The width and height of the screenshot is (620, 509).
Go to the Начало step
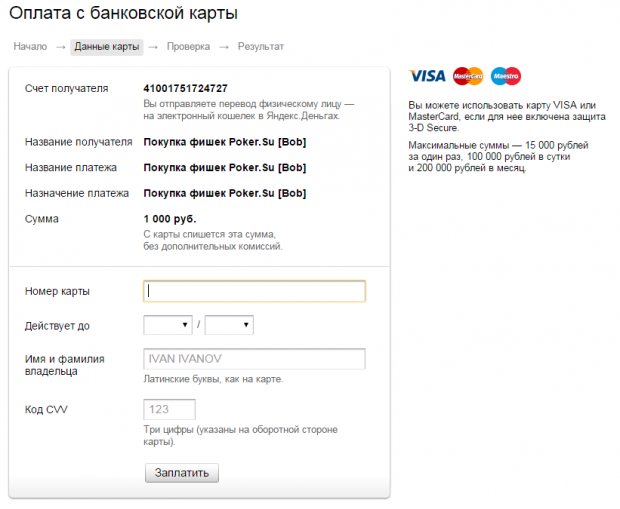30,47
